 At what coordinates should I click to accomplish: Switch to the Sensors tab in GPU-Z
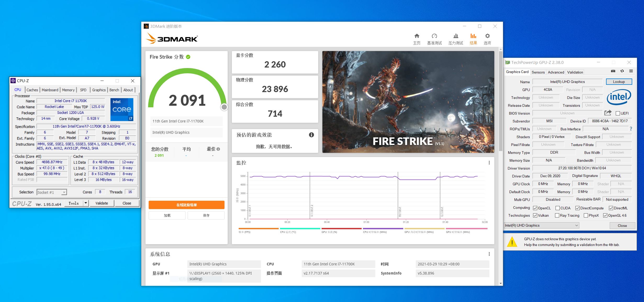[538, 72]
